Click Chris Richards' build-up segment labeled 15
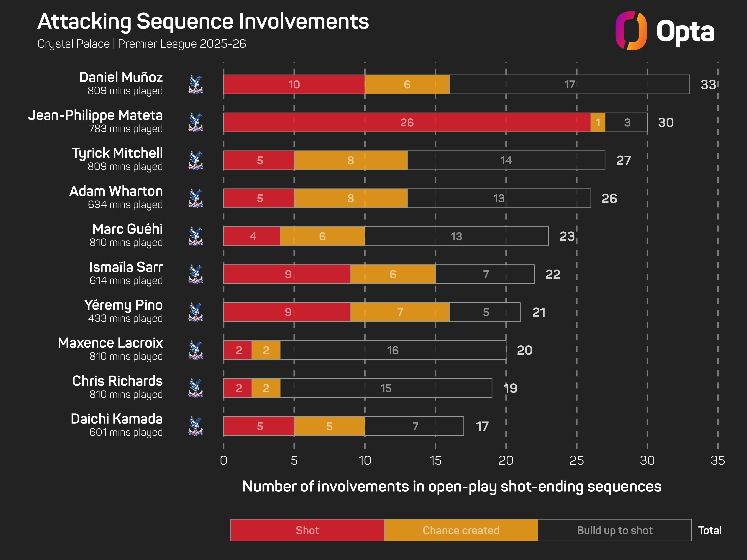Screen dimensions: 747x560 click(386, 388)
